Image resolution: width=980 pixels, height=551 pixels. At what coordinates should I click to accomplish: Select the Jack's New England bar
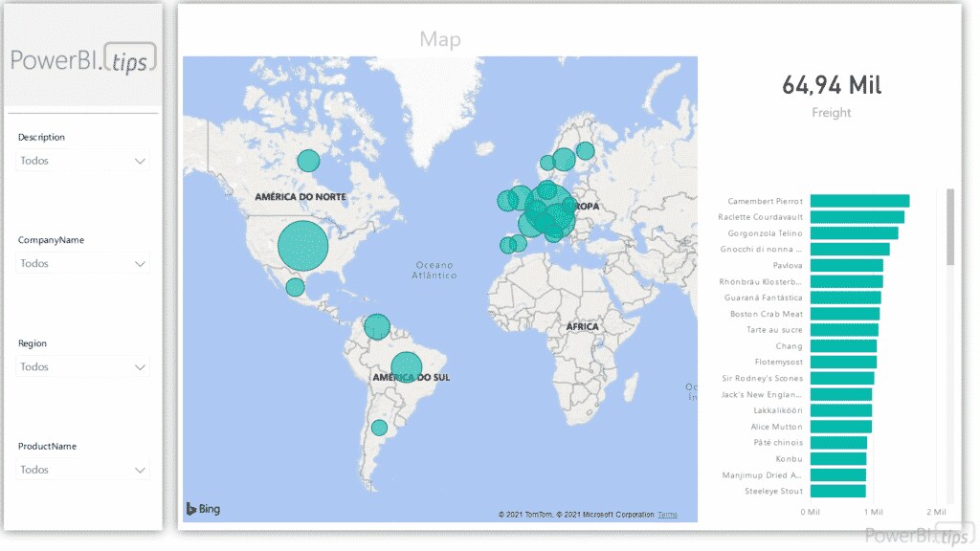pos(841,394)
